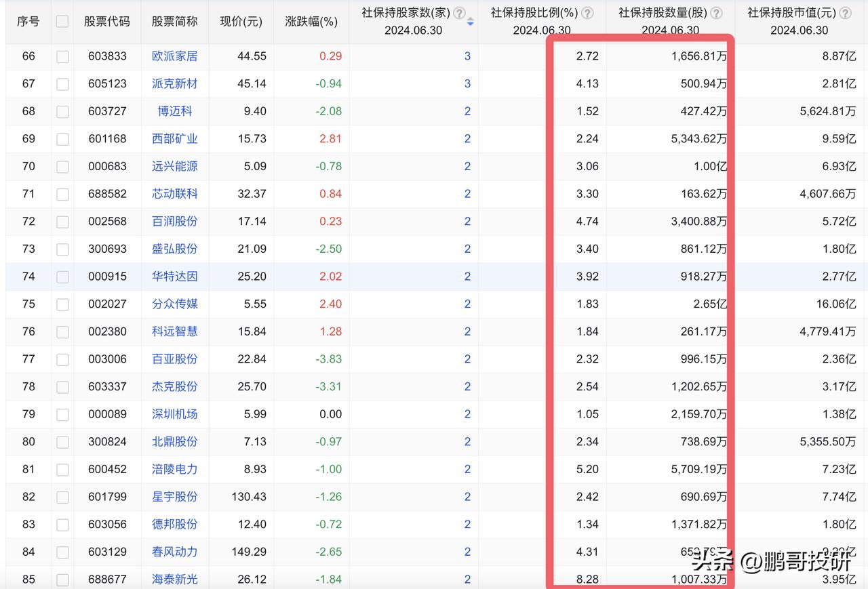Enable the checkbox for 百润股份 row
This screenshot has height=589, width=868.
tap(62, 222)
